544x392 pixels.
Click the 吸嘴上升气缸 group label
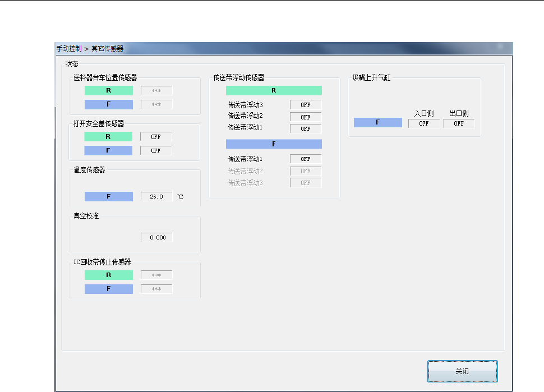pos(371,78)
